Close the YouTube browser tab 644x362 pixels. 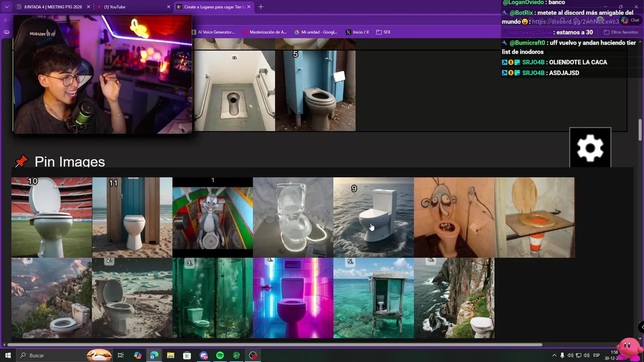pyautogui.click(x=169, y=7)
